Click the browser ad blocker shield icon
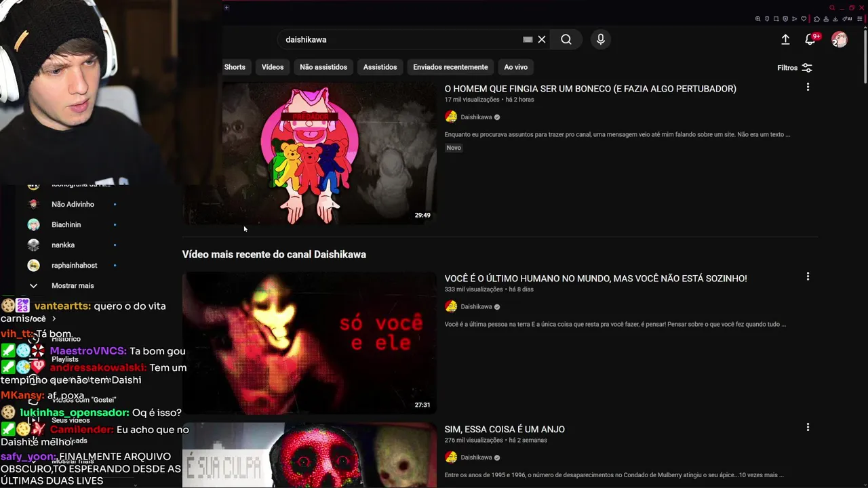The image size is (868, 488). 785,19
